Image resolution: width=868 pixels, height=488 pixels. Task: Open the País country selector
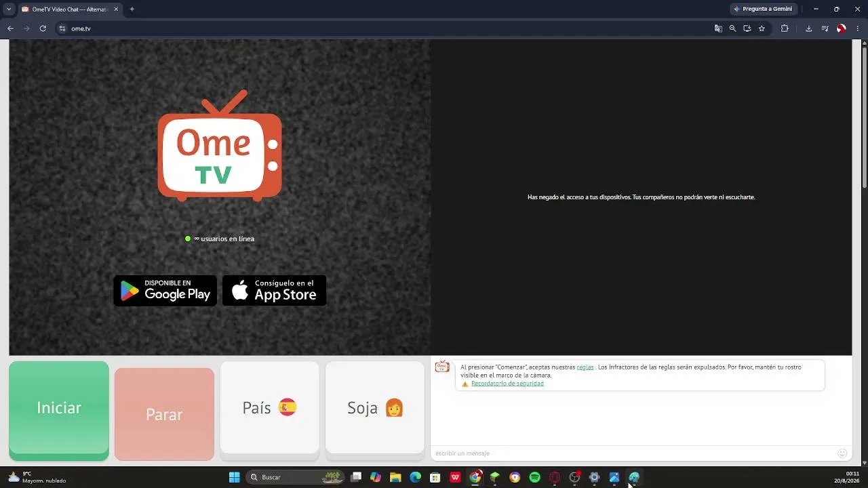tap(269, 407)
